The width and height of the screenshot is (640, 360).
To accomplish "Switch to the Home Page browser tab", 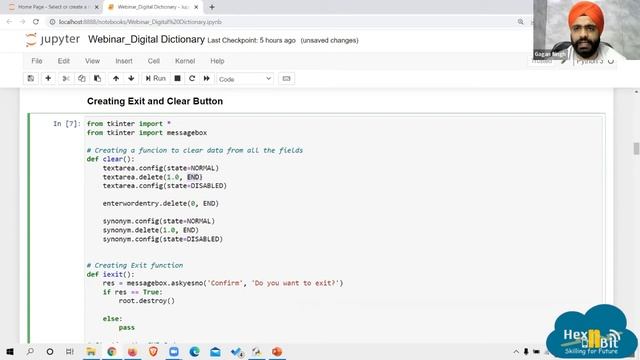I will (53, 7).
